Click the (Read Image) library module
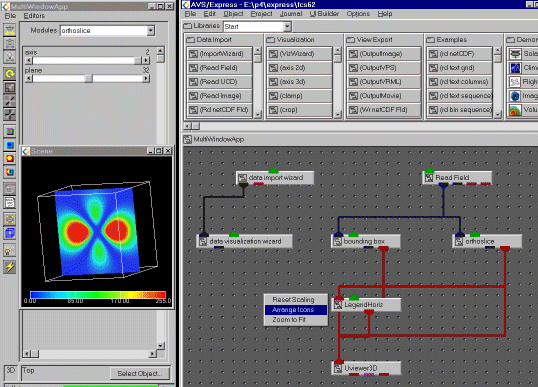Image resolution: width=538 pixels, height=387 pixels. (220, 96)
